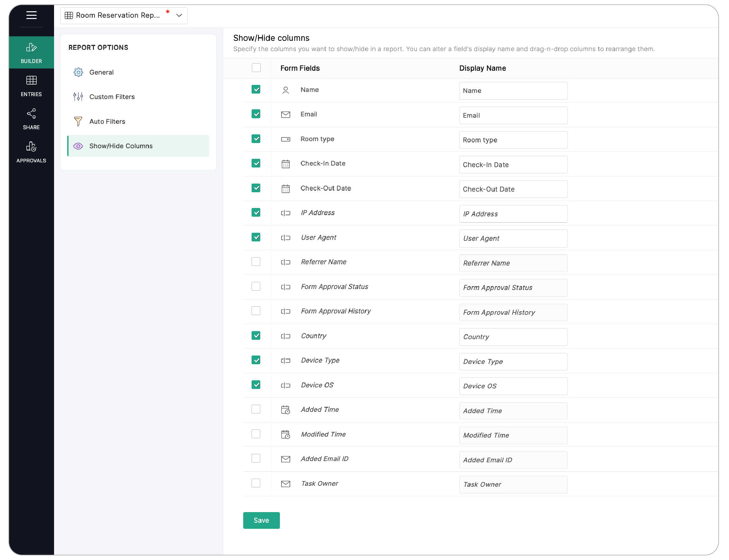Image resolution: width=729 pixels, height=560 pixels.
Task: Open Auto Filters option
Action: click(138, 121)
